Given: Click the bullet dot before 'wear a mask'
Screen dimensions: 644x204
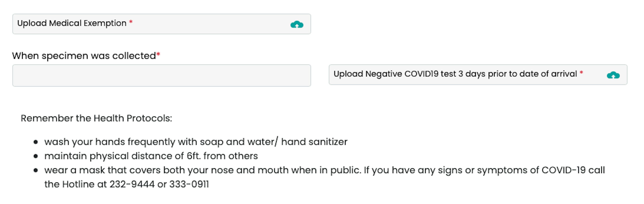Looking at the screenshot, I should coord(36,170).
